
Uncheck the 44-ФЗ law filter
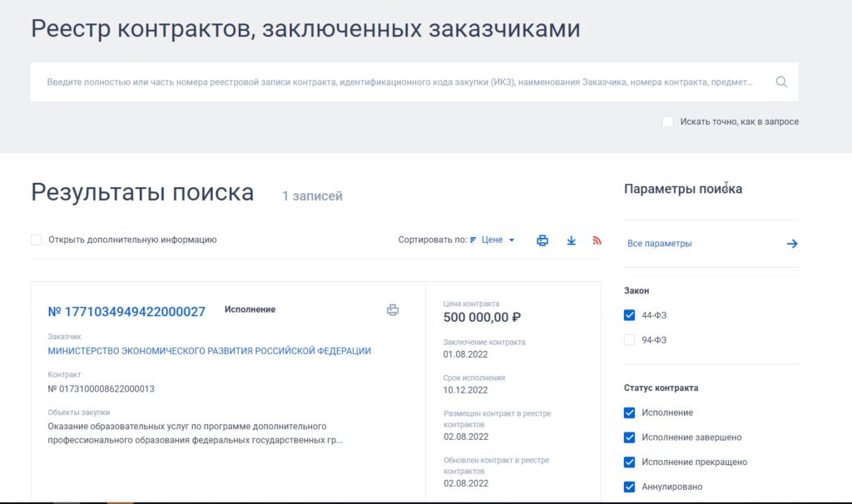point(629,315)
